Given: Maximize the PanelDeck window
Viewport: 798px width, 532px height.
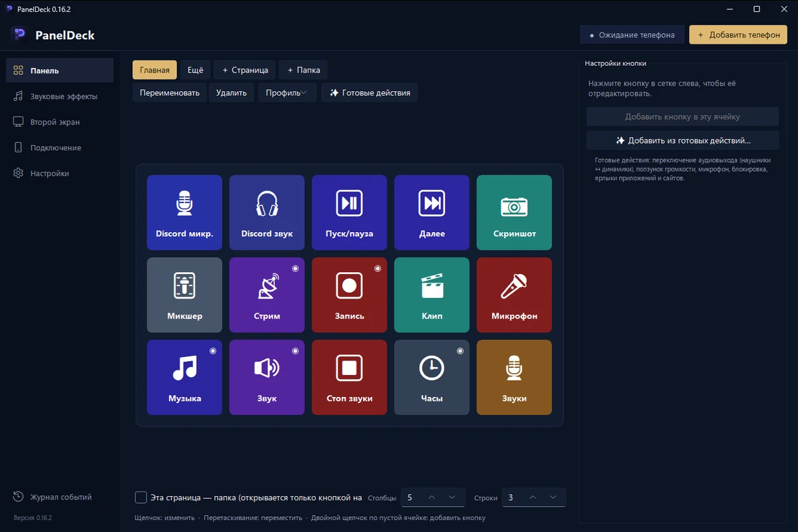Looking at the screenshot, I should click(x=757, y=9).
